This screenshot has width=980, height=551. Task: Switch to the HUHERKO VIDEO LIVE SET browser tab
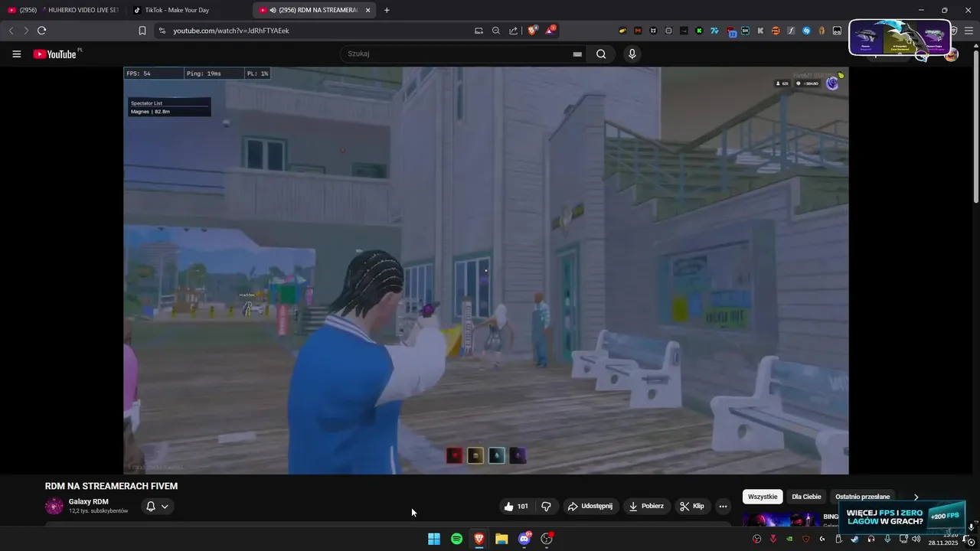click(63, 10)
